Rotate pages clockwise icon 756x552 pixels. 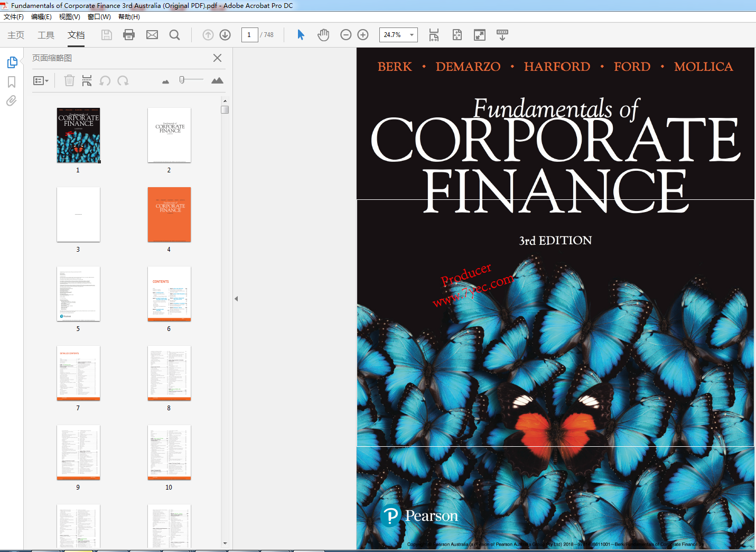[x=123, y=80]
